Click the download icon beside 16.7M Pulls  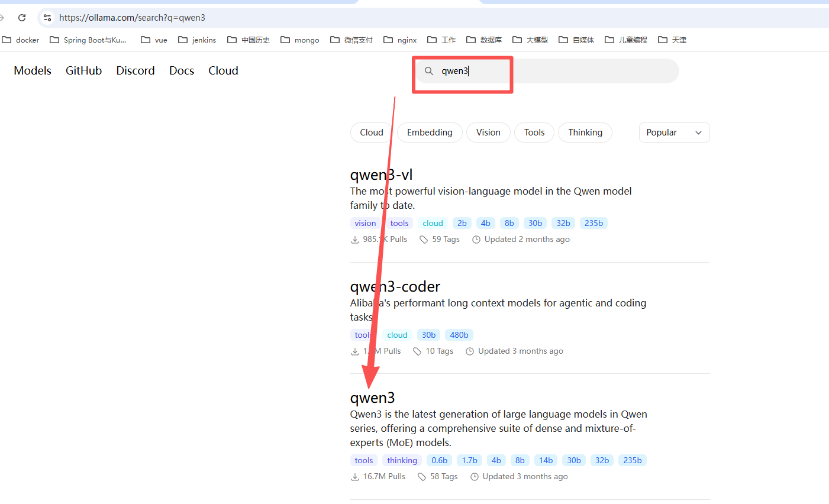tap(355, 477)
